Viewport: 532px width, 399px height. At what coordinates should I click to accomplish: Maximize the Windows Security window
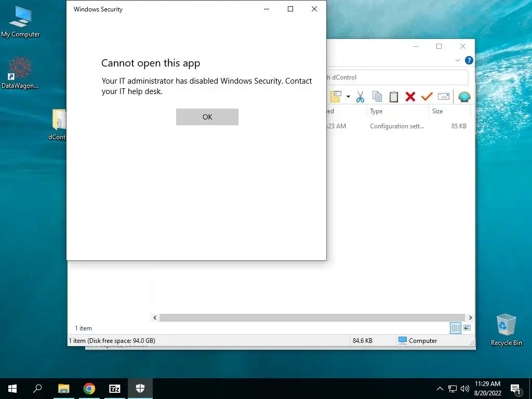tap(290, 9)
